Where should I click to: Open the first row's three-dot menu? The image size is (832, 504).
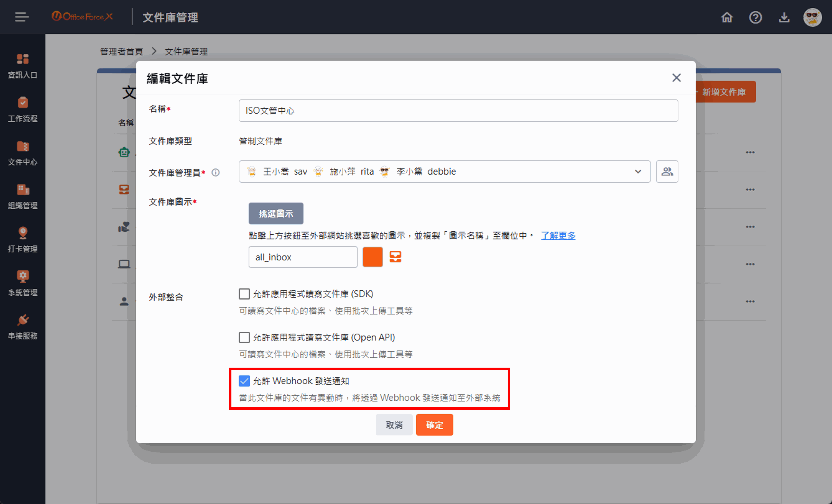(x=750, y=152)
